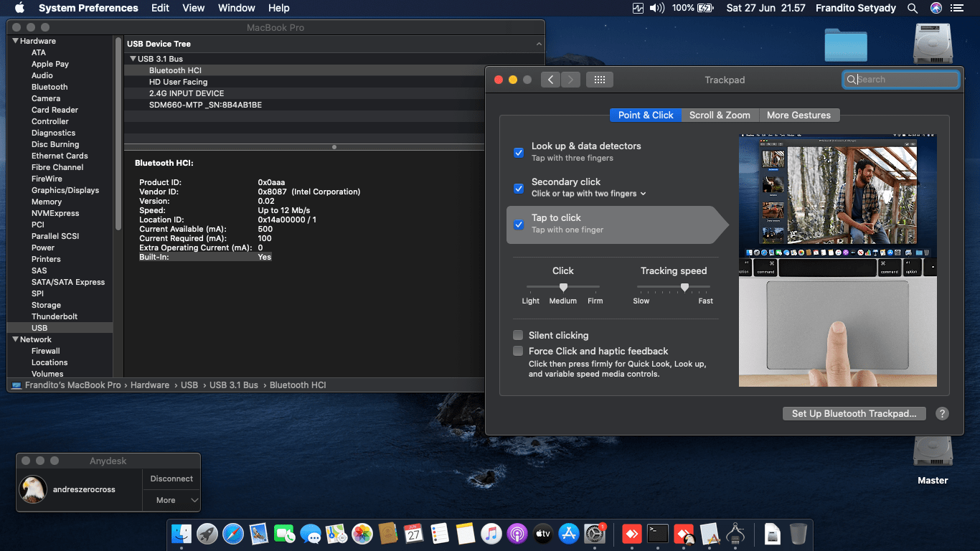Click Set Up Bluetooth Trackpad button
Image resolution: width=980 pixels, height=551 pixels.
pos(854,413)
